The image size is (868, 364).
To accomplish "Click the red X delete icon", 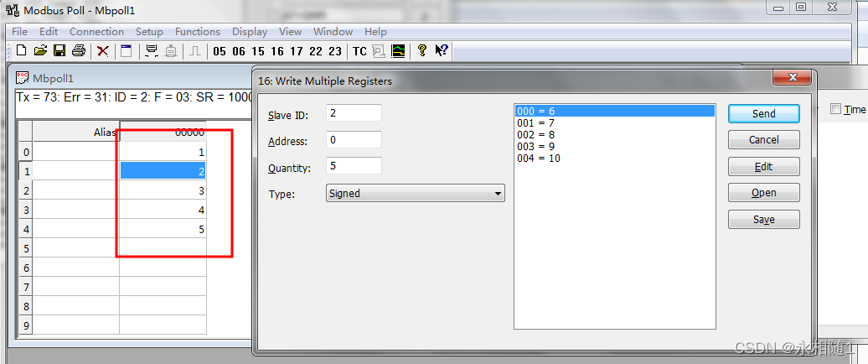I will (x=103, y=50).
